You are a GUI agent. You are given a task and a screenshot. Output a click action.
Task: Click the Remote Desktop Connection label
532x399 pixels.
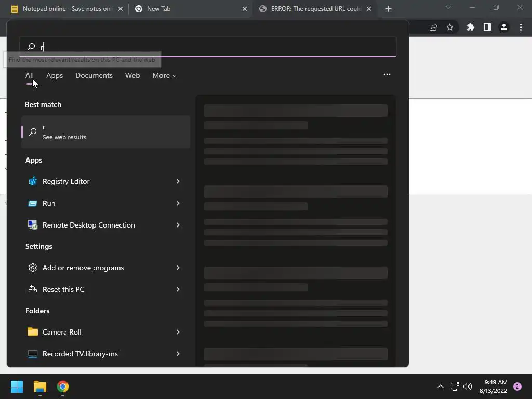point(88,225)
